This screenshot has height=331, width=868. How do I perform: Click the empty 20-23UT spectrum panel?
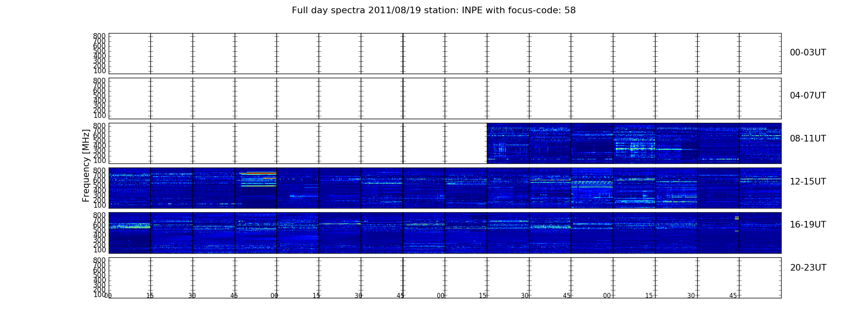pos(445,278)
